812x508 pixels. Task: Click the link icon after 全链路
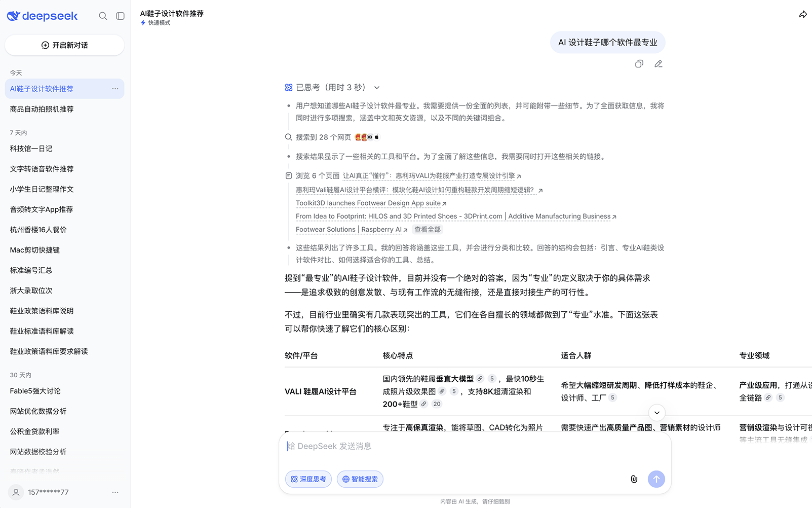pos(768,397)
